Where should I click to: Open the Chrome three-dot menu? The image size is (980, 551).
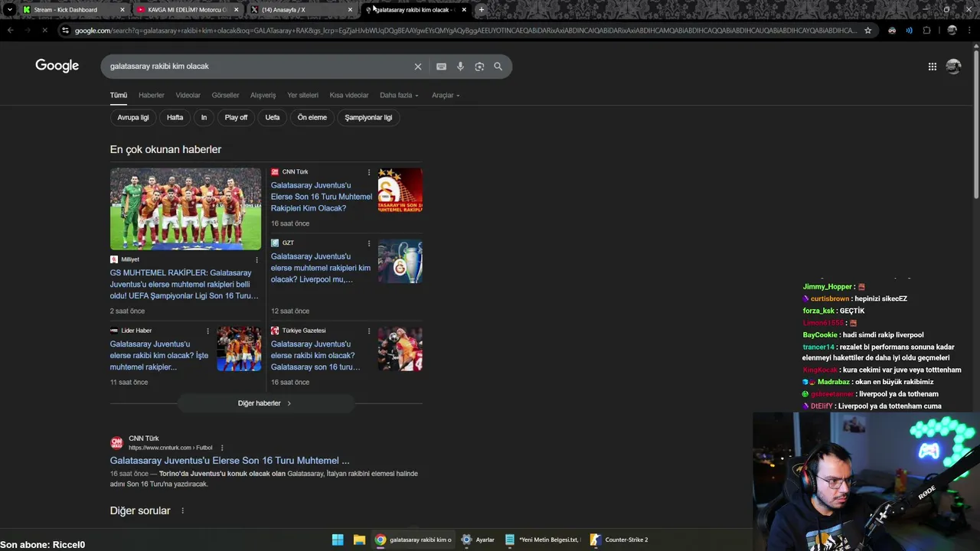[x=969, y=31]
